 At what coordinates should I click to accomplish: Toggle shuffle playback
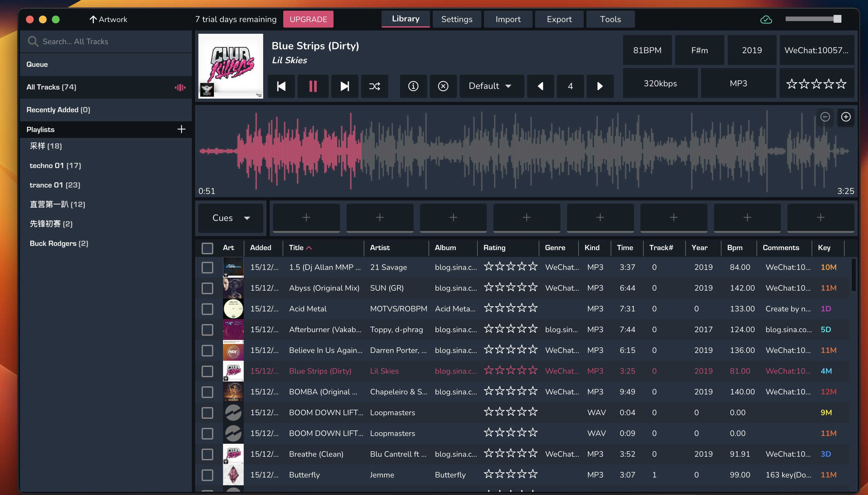[x=374, y=86]
